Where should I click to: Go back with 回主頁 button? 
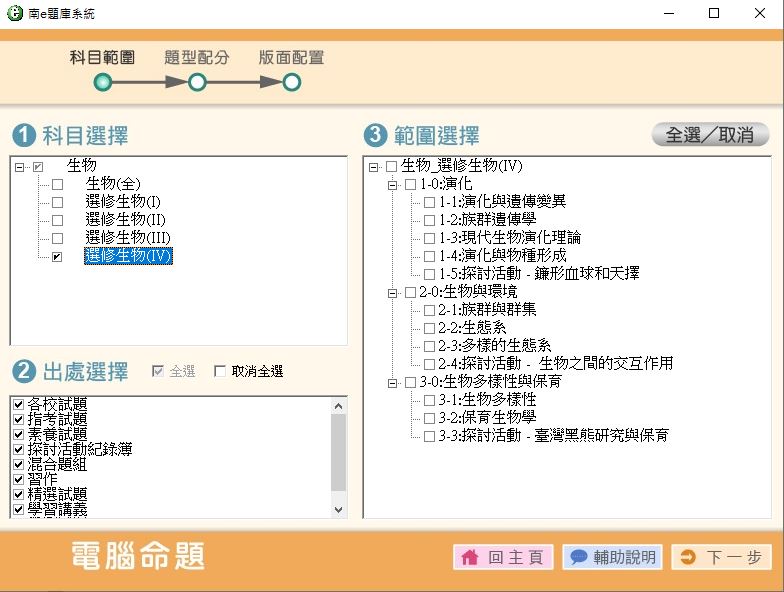(x=503, y=557)
